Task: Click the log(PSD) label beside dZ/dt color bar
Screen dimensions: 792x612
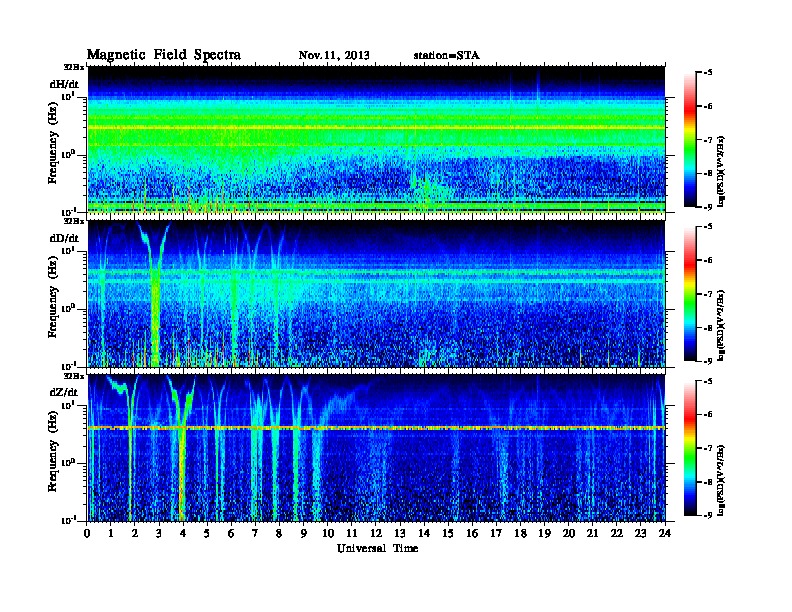Action: [721, 480]
